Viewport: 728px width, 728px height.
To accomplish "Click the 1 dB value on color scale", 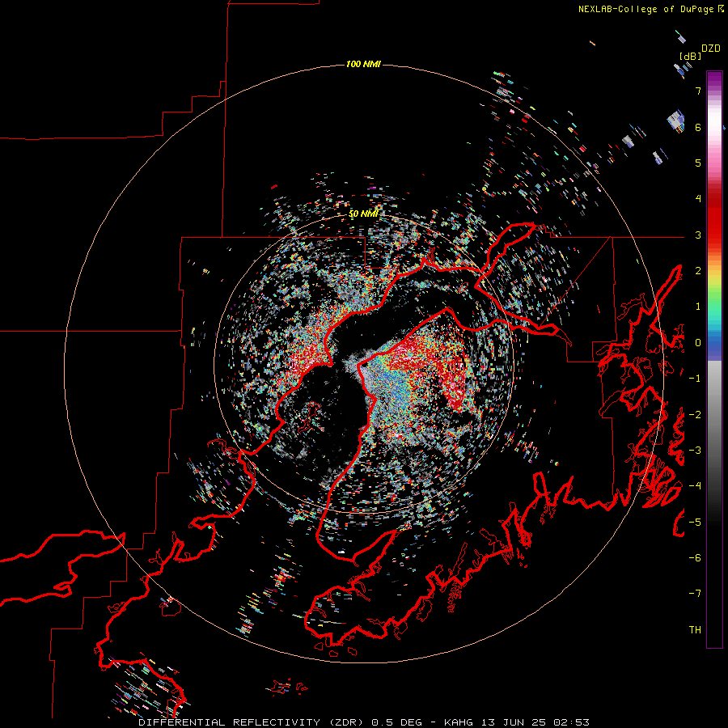I will pyautogui.click(x=698, y=307).
